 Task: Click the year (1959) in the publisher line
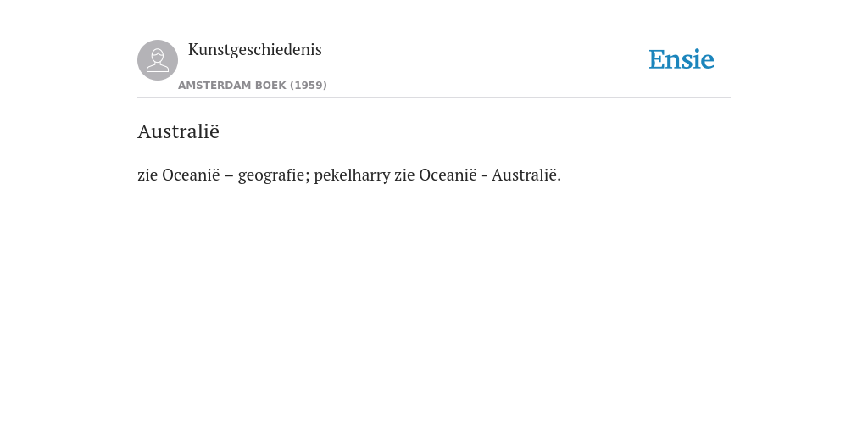[x=309, y=86]
